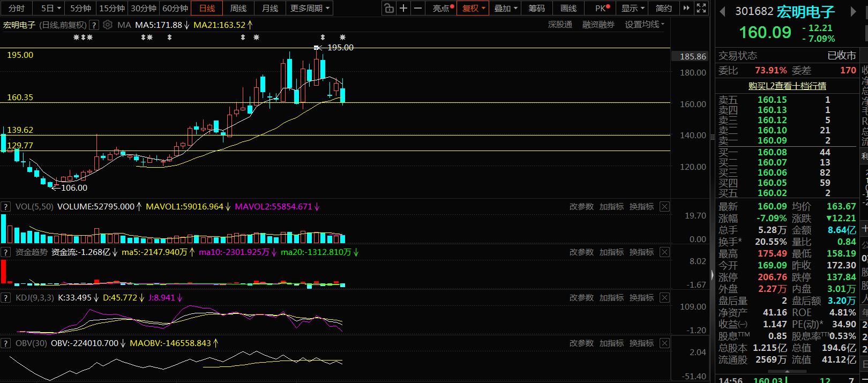Open the 5日 period dropdown
Screen dimensions: 868x383
51,8
